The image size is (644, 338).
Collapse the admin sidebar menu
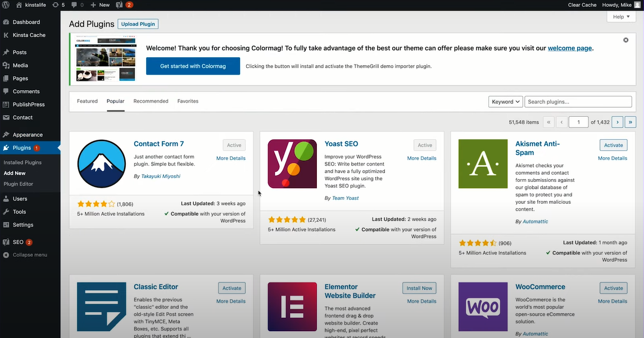point(28,254)
